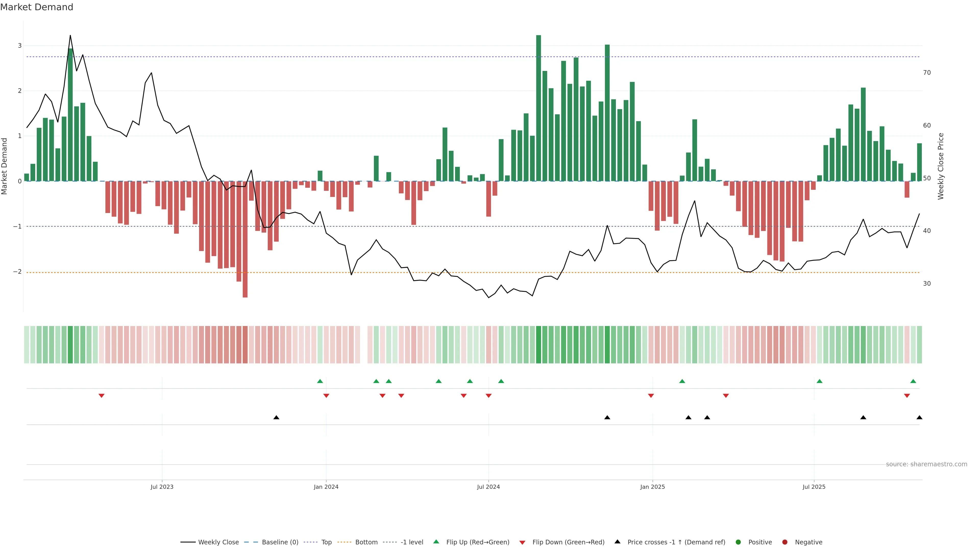Click red Flip Down triangle legend icon
Screen dimensions: 980x551
[x=522, y=543]
